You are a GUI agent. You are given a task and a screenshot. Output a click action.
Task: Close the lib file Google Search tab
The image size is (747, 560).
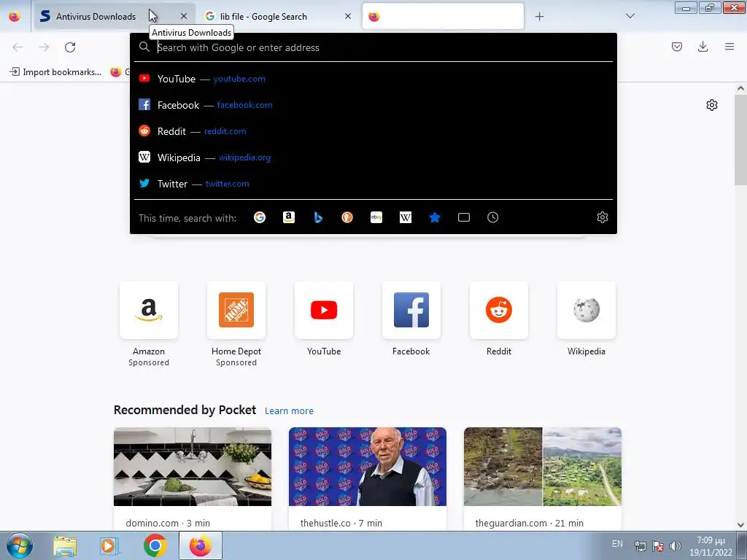click(348, 16)
